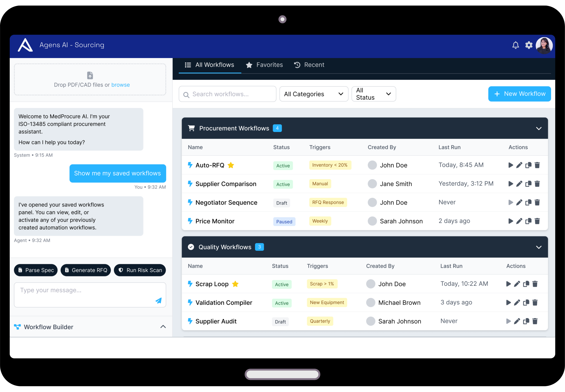The width and height of the screenshot is (565, 392).
Task: Collapse the Quality Workflows section
Action: pyautogui.click(x=538, y=247)
